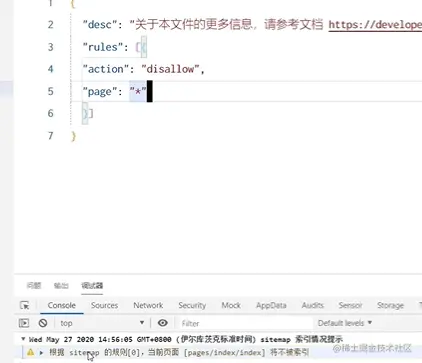The width and height of the screenshot is (422, 363).
Task: Select the 调试器 panel tab
Action: point(92,285)
